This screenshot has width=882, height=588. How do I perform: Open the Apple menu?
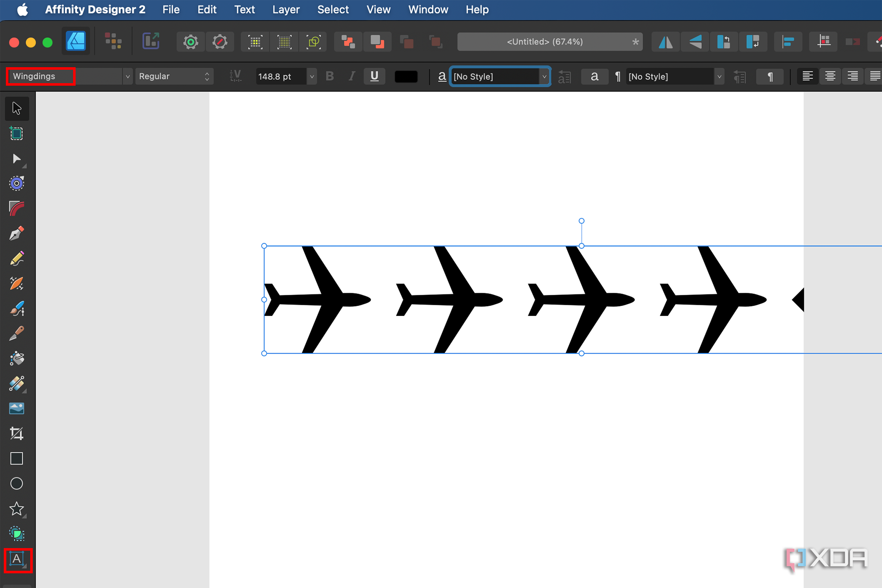(23, 9)
